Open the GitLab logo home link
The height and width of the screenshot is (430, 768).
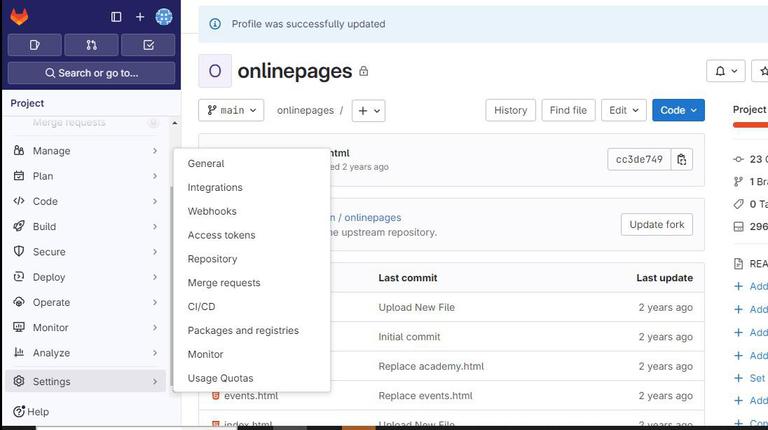pos(19,17)
